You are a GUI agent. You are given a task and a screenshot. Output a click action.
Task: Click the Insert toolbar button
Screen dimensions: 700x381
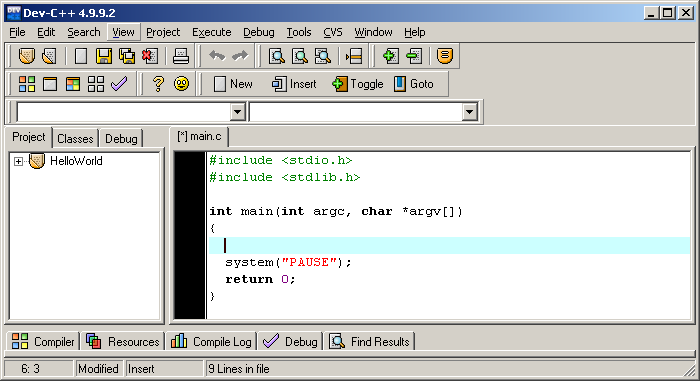point(294,84)
